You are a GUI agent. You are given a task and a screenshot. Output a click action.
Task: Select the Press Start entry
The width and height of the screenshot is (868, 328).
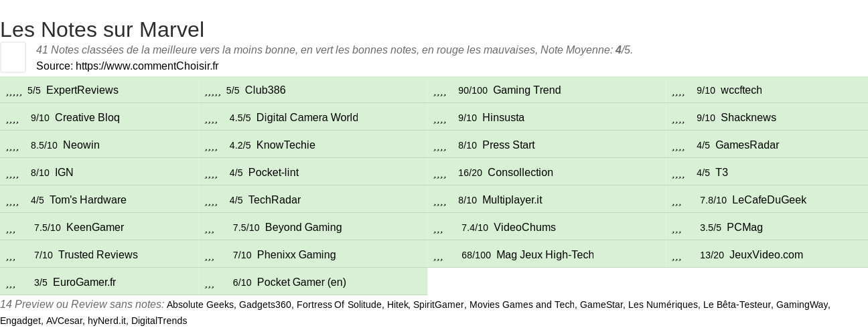click(547, 145)
